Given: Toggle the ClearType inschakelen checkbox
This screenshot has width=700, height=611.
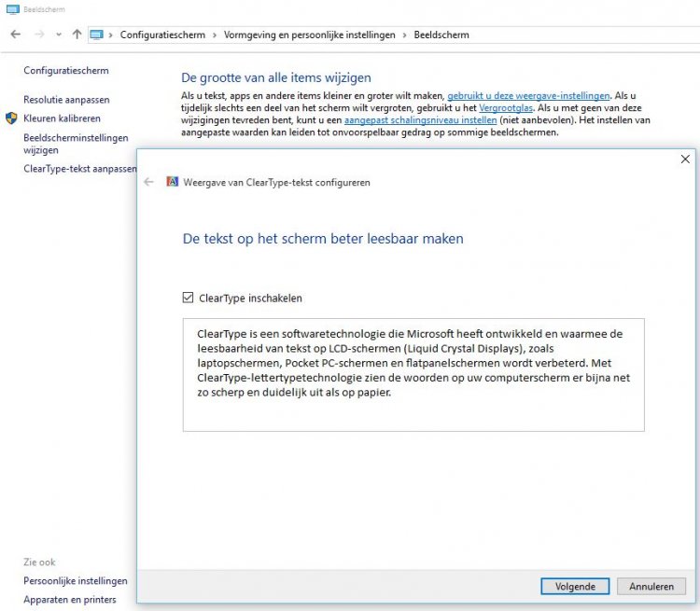Looking at the screenshot, I should (x=188, y=299).
